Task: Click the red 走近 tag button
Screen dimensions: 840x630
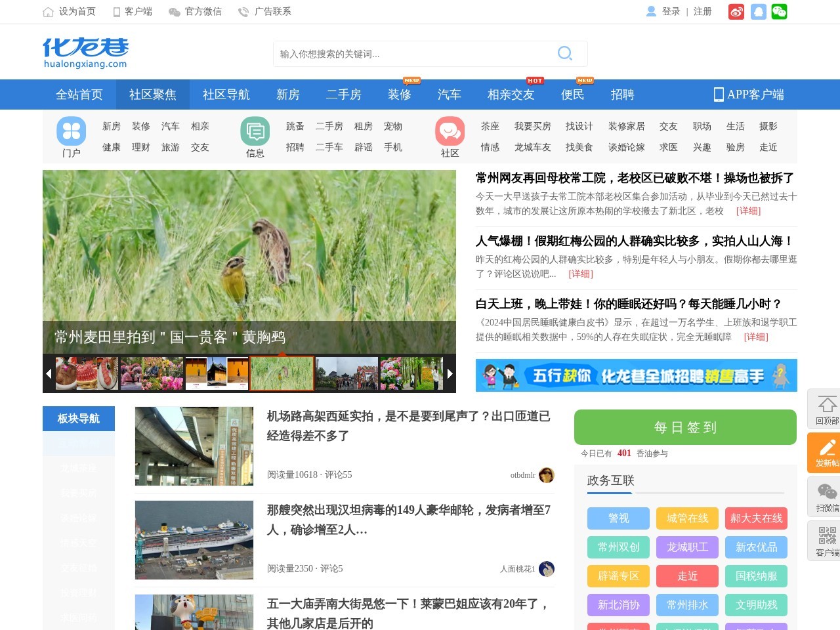Action: coord(687,576)
